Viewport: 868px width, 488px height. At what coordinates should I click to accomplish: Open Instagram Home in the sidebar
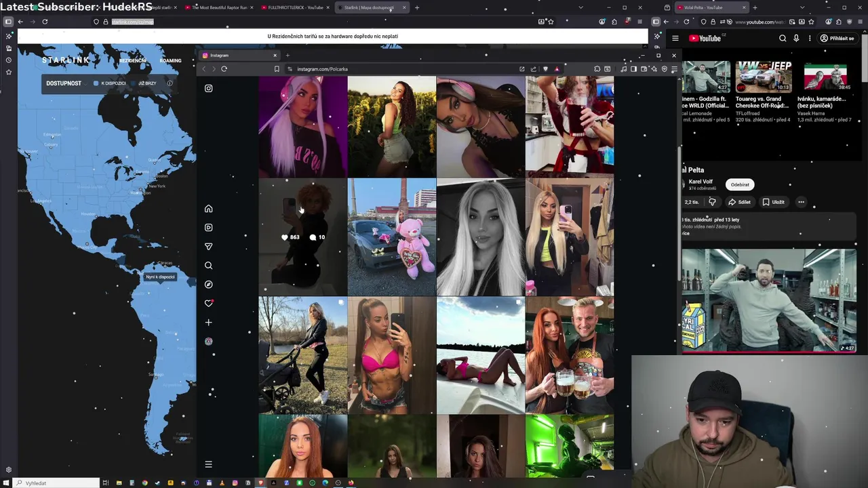pyautogui.click(x=208, y=209)
